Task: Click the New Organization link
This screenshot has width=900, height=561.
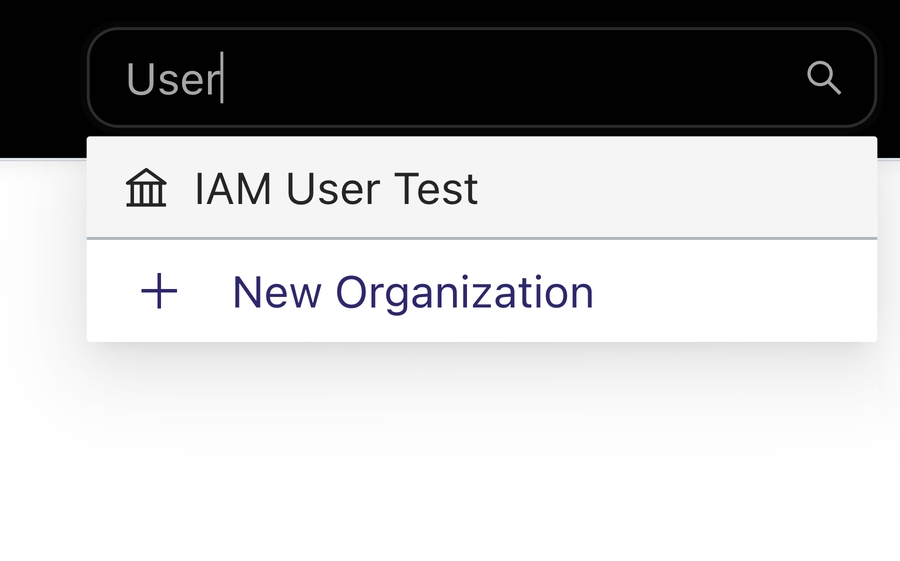Action: pyautogui.click(x=412, y=292)
